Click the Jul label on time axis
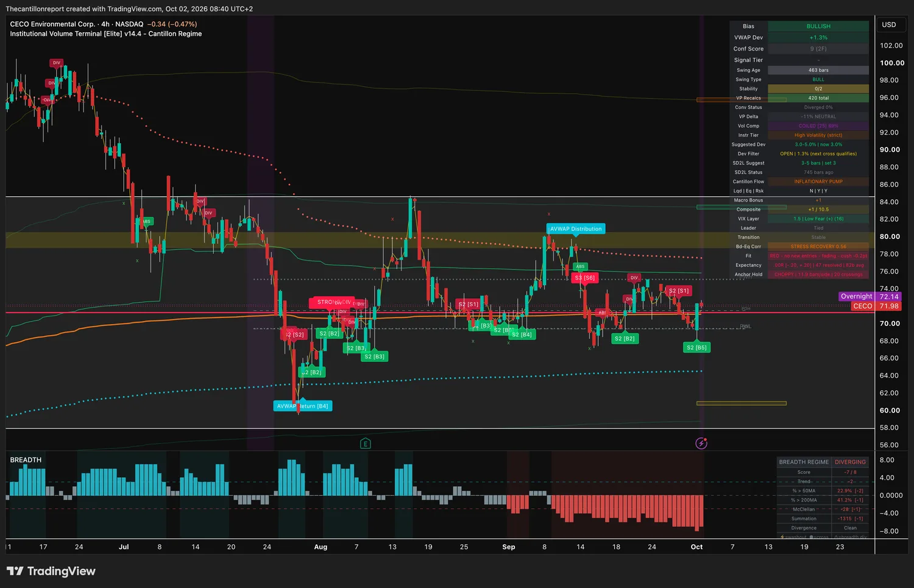914x588 pixels. [124, 547]
